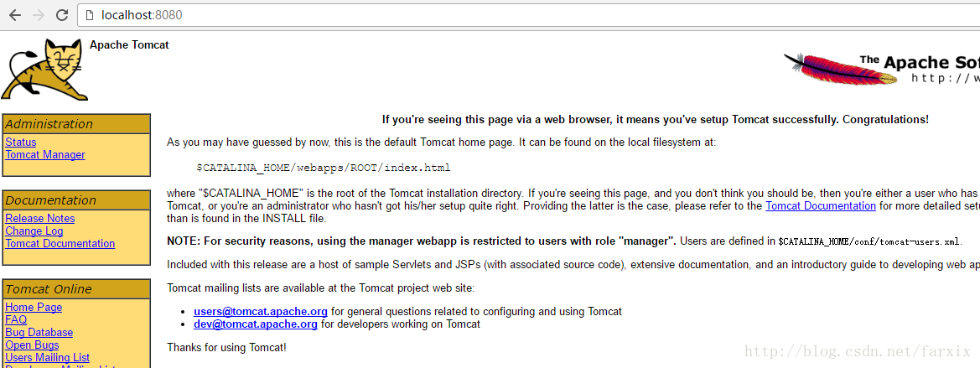Click the "Thanks for using Tomcat!" text
Image resolution: width=980 pixels, height=368 pixels.
(227, 347)
